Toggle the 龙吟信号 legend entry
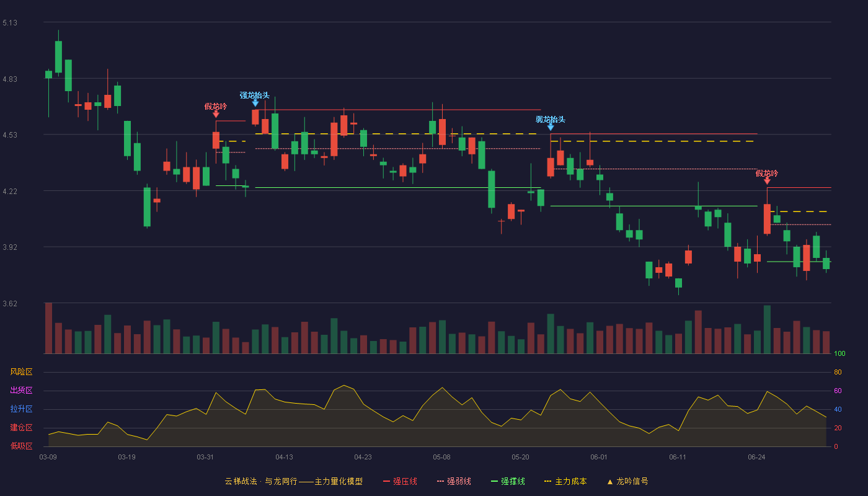 [627, 481]
